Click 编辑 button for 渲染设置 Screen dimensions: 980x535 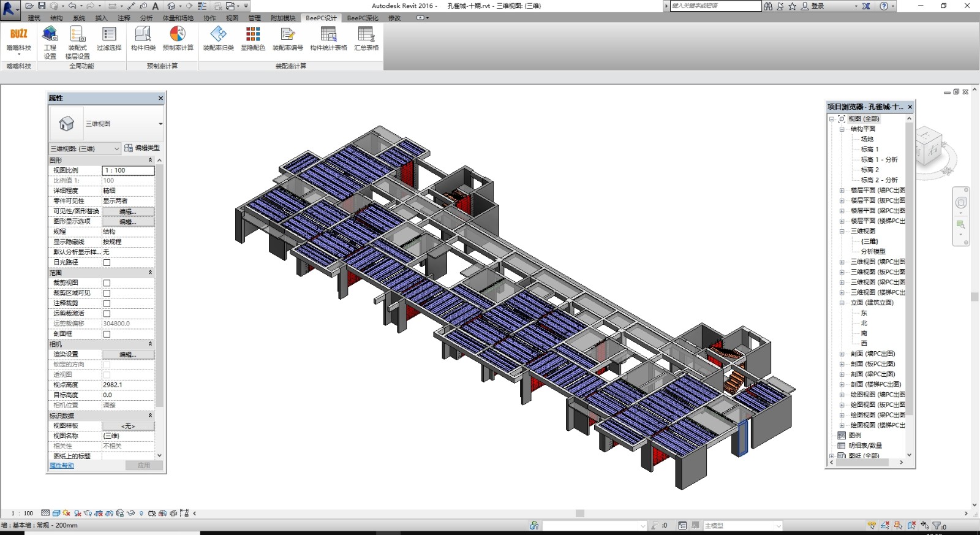[128, 354]
